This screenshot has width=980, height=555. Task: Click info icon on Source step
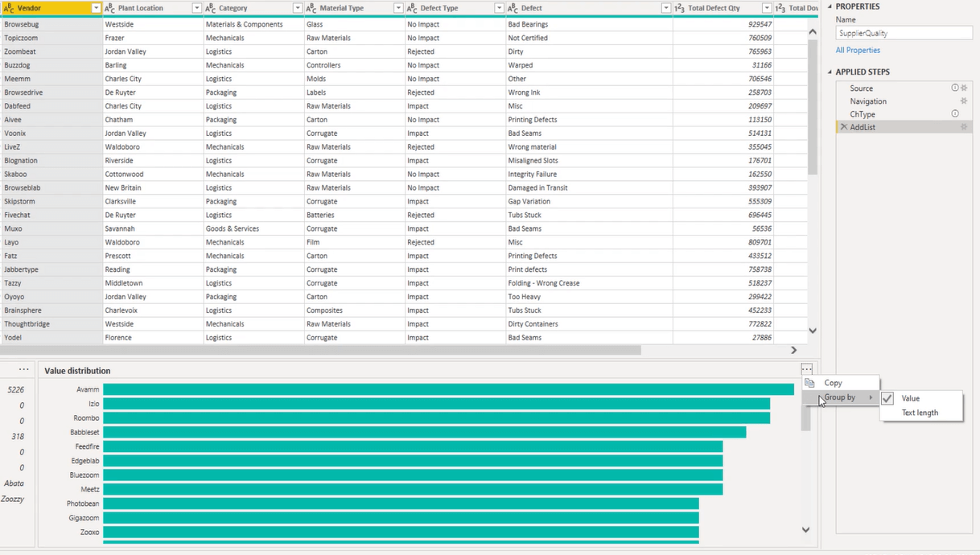pos(955,88)
